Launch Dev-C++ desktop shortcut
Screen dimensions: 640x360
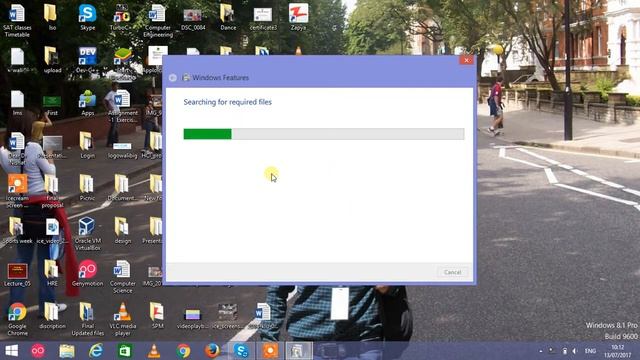point(87,60)
